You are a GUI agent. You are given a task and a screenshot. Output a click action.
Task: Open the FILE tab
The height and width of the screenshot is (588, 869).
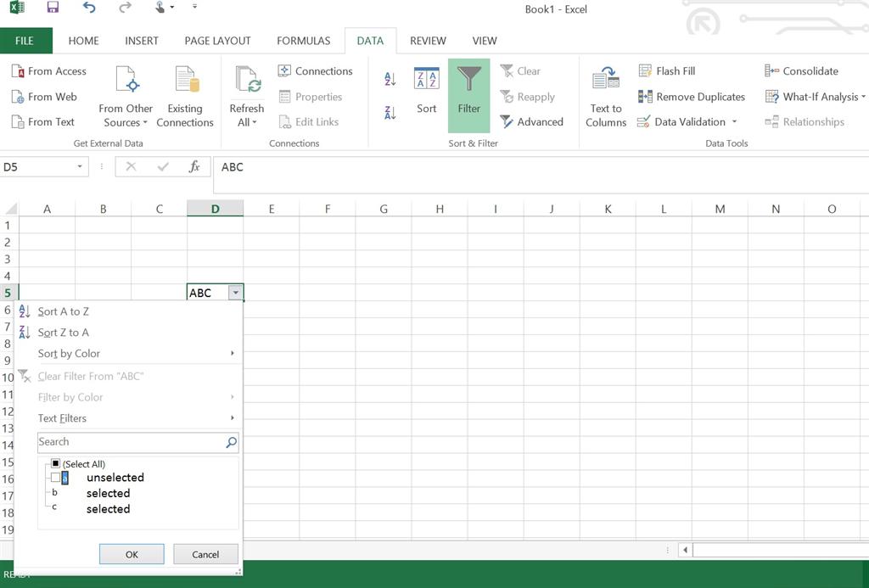tap(25, 41)
